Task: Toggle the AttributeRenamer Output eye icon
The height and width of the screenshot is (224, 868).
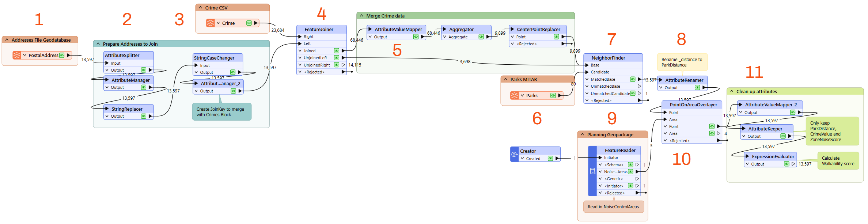Action: pyautogui.click(x=697, y=88)
